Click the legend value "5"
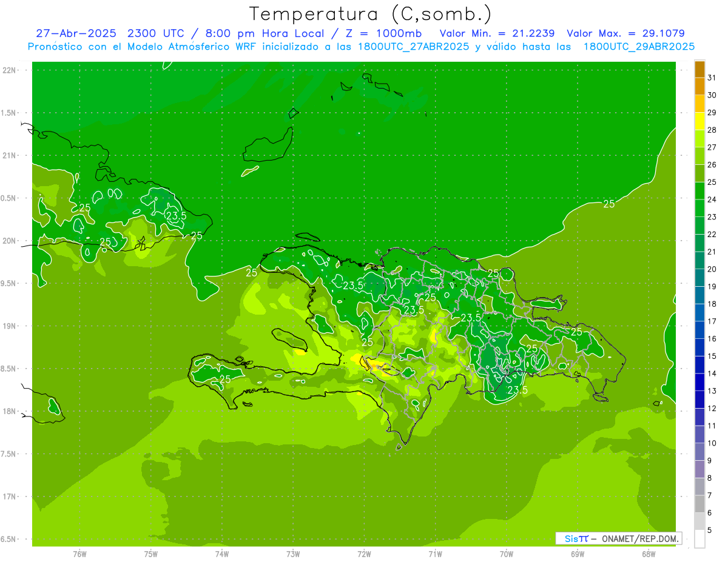This screenshot has height=562, width=728. tap(710, 530)
